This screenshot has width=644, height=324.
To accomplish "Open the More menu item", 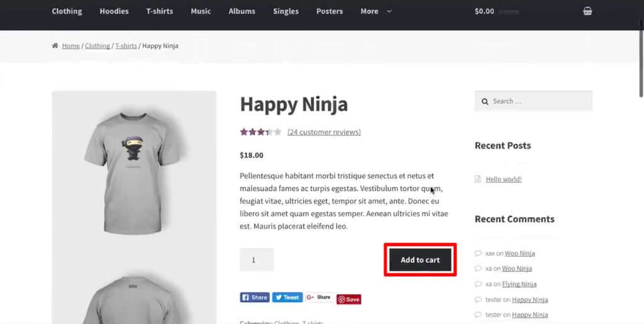I will (369, 11).
